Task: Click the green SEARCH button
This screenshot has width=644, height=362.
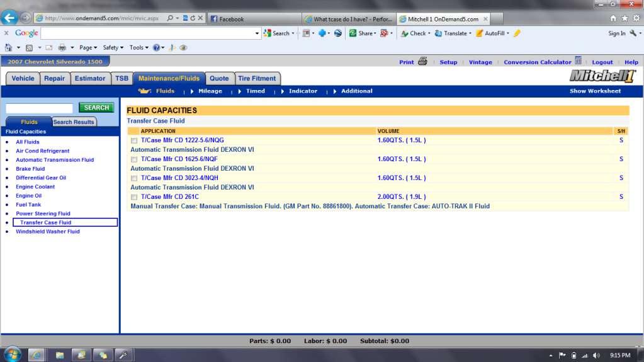Action: click(x=96, y=108)
